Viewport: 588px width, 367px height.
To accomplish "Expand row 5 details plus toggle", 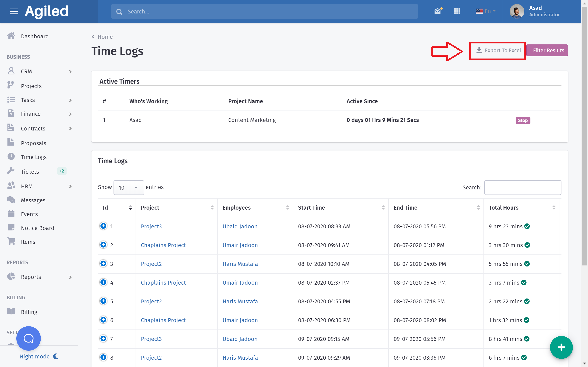I will pyautogui.click(x=103, y=301).
